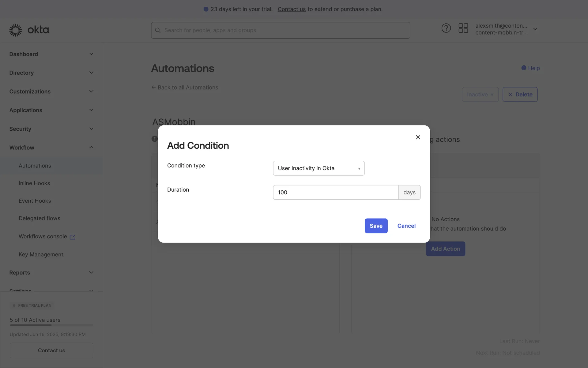588x368 pixels.
Task: Open the help question mark icon
Action: (446, 28)
